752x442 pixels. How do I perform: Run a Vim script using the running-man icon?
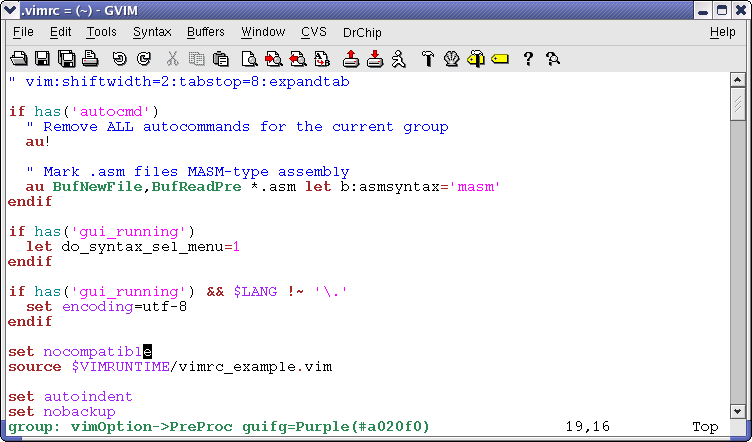pos(399,59)
